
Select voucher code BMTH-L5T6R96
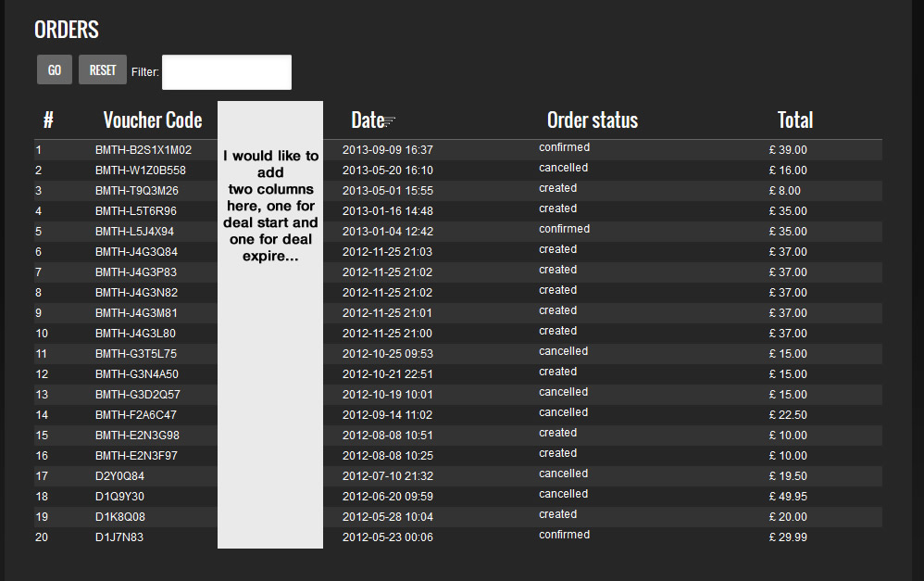135,211
